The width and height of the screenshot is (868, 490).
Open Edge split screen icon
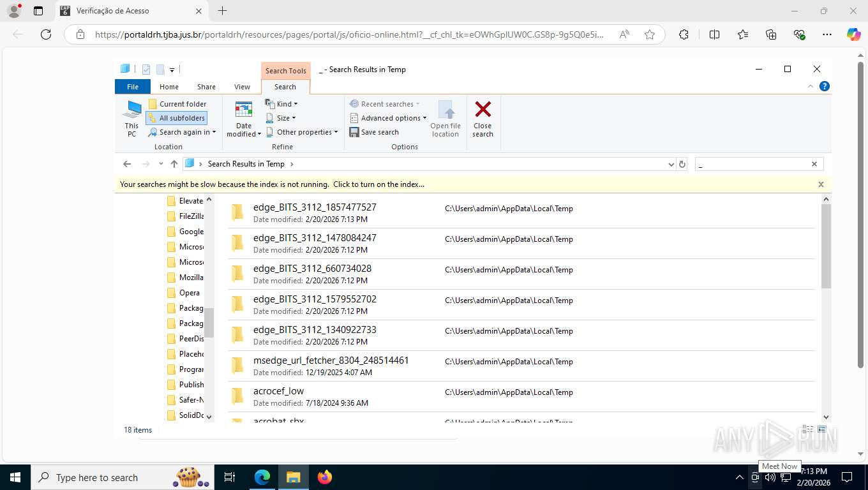click(715, 34)
